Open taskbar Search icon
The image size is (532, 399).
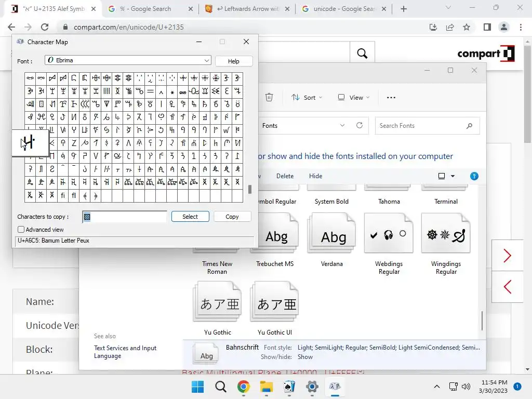point(220,387)
